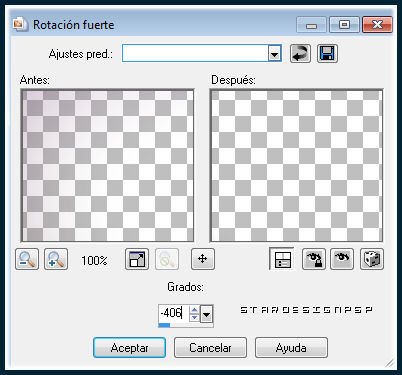
Task: Toggle the auto proof lock eye icon
Action: pyautogui.click(x=314, y=259)
